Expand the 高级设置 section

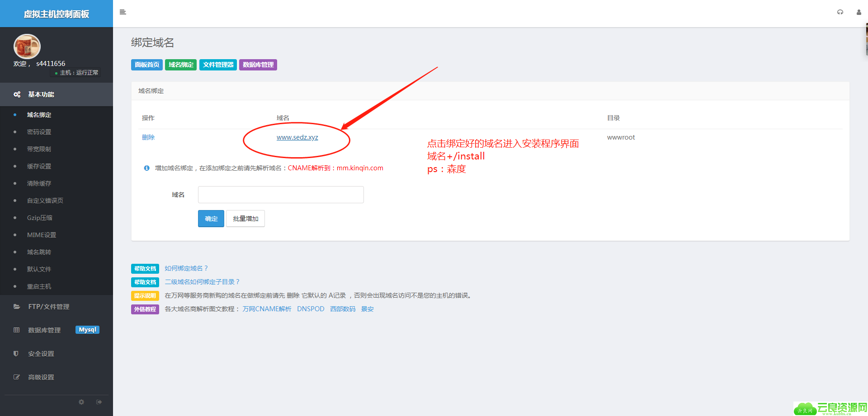57,377
